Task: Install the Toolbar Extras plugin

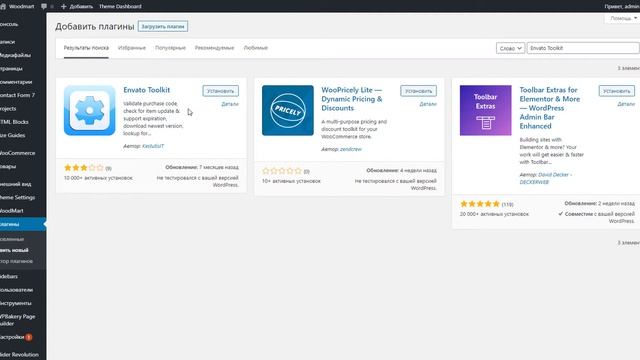Action: click(x=617, y=91)
